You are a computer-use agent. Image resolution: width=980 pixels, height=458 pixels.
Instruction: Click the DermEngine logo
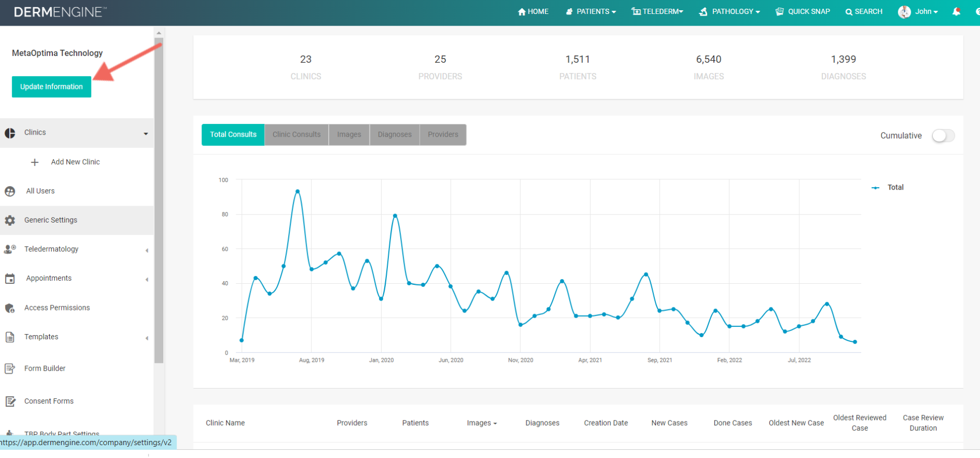point(60,12)
